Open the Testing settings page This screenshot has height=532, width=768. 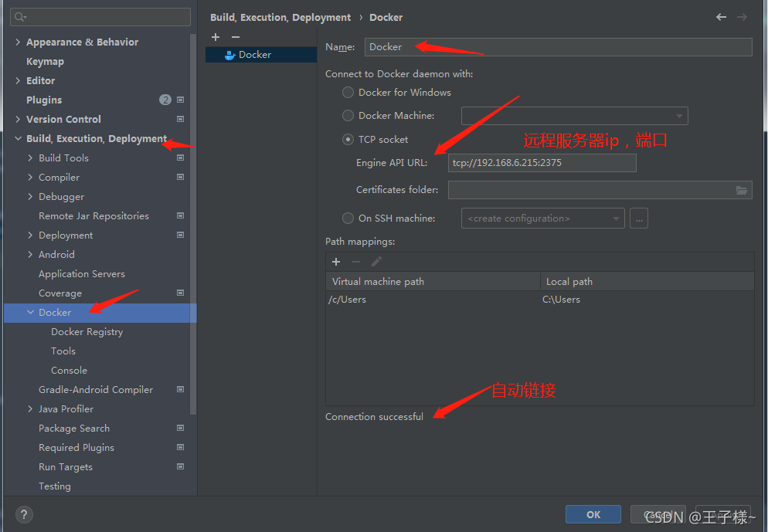(55, 486)
